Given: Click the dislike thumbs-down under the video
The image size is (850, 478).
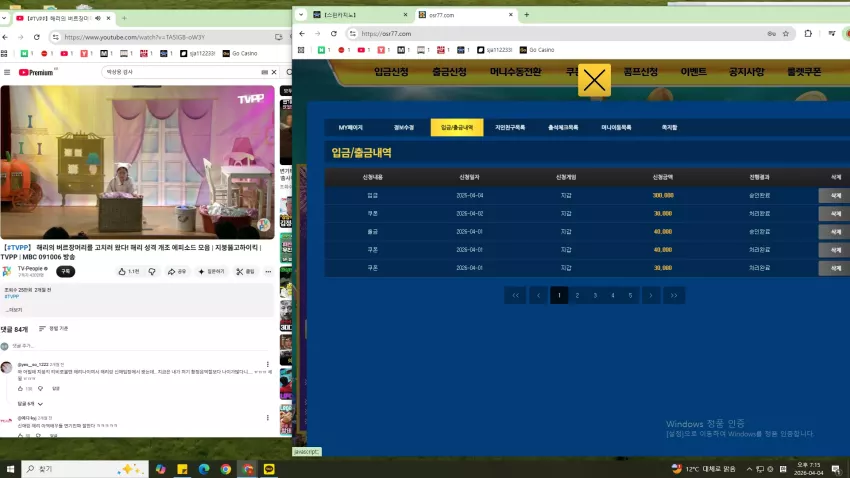Looking at the screenshot, I should tap(152, 272).
